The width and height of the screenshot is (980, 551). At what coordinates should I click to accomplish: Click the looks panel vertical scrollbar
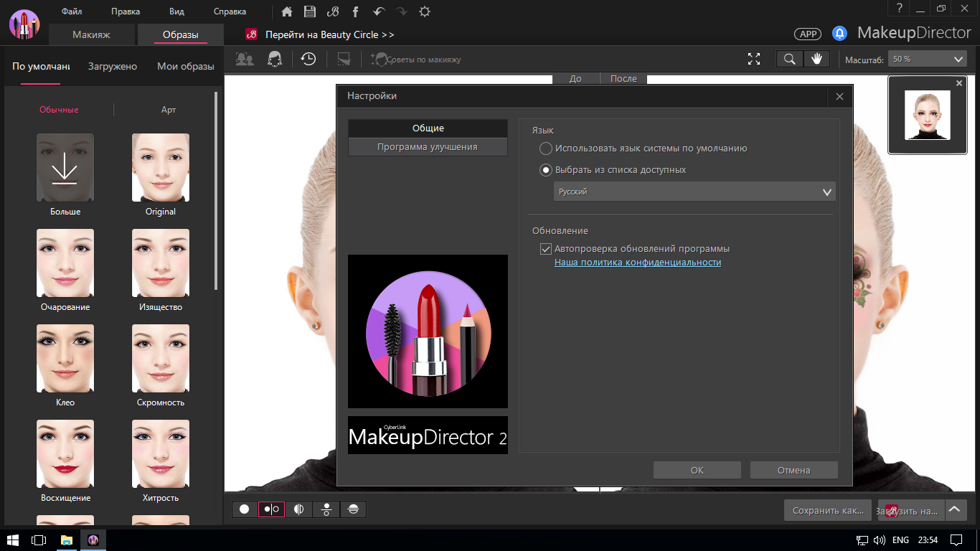pos(216,190)
